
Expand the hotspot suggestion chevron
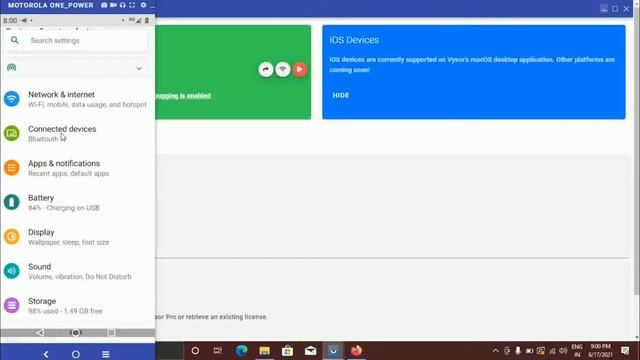pyautogui.click(x=139, y=68)
